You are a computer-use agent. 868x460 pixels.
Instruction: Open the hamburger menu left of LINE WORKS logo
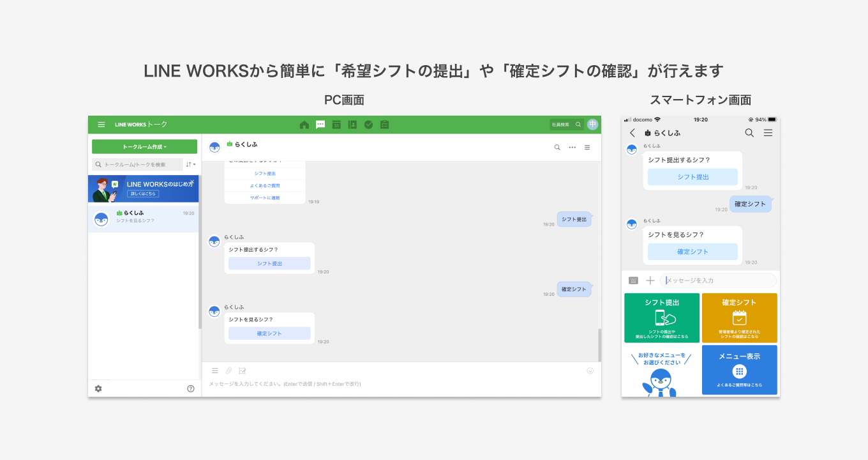pyautogui.click(x=101, y=125)
